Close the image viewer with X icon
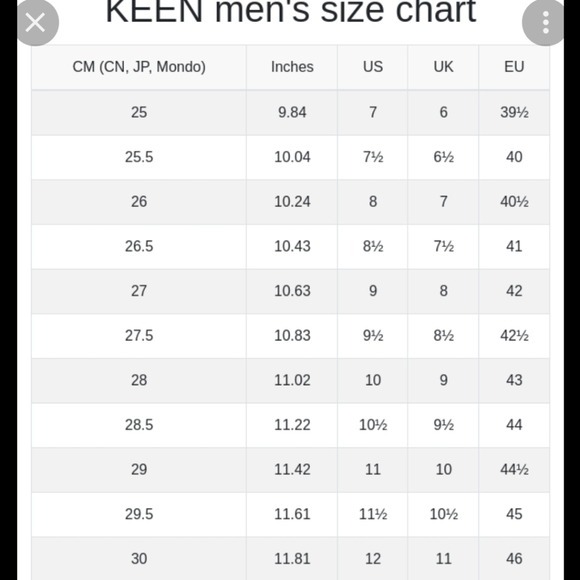This screenshot has width=580, height=580. coord(36,23)
